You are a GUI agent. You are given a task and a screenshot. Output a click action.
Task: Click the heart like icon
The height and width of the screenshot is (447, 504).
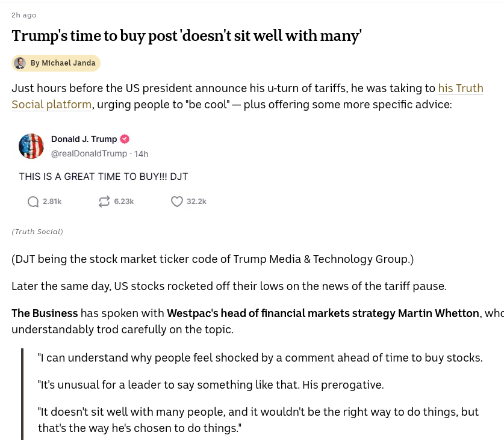click(177, 202)
